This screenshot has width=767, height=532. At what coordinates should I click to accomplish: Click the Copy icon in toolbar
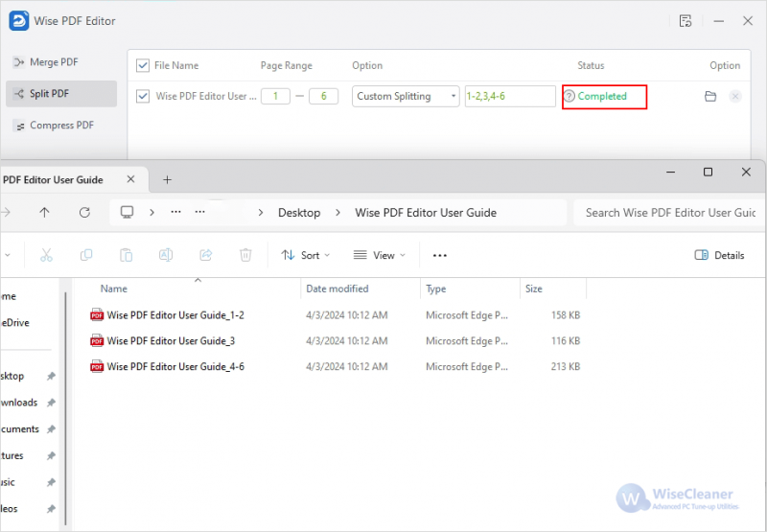(x=86, y=255)
